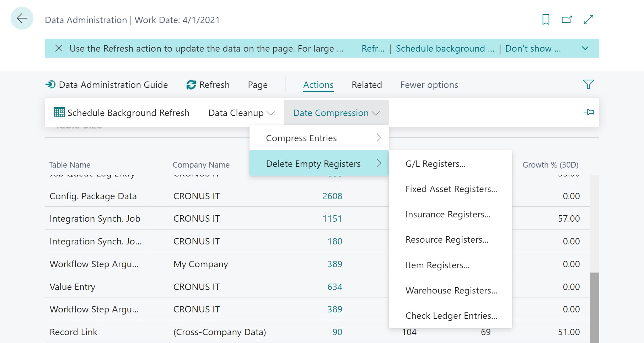Expand the page to full screen

click(589, 20)
